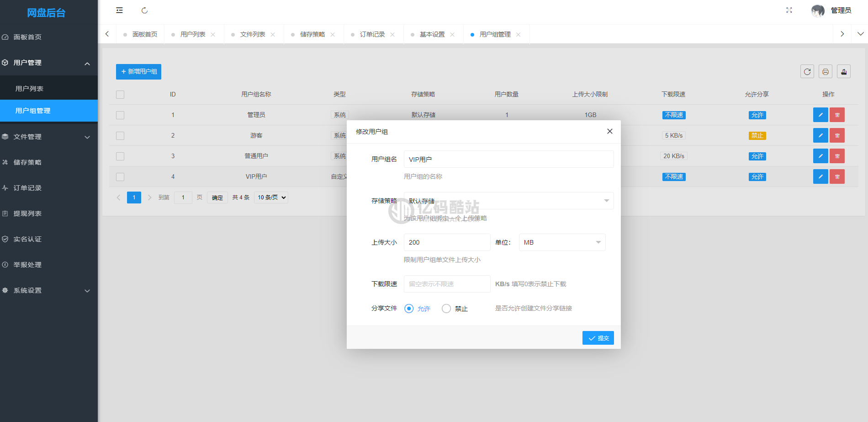Expand the 文件管理 sidebar section
This screenshot has width=868, height=422.
click(49, 137)
